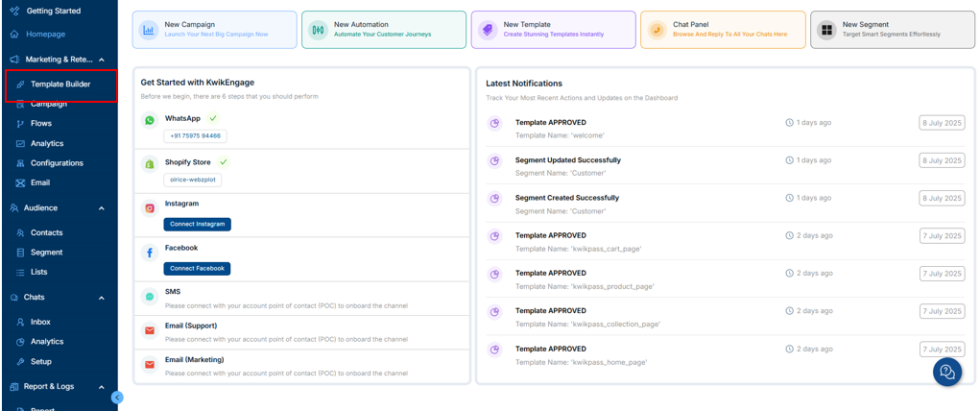Viewport: 980px width, 411px height.
Task: Open the Chat Panel card
Action: pos(723,30)
